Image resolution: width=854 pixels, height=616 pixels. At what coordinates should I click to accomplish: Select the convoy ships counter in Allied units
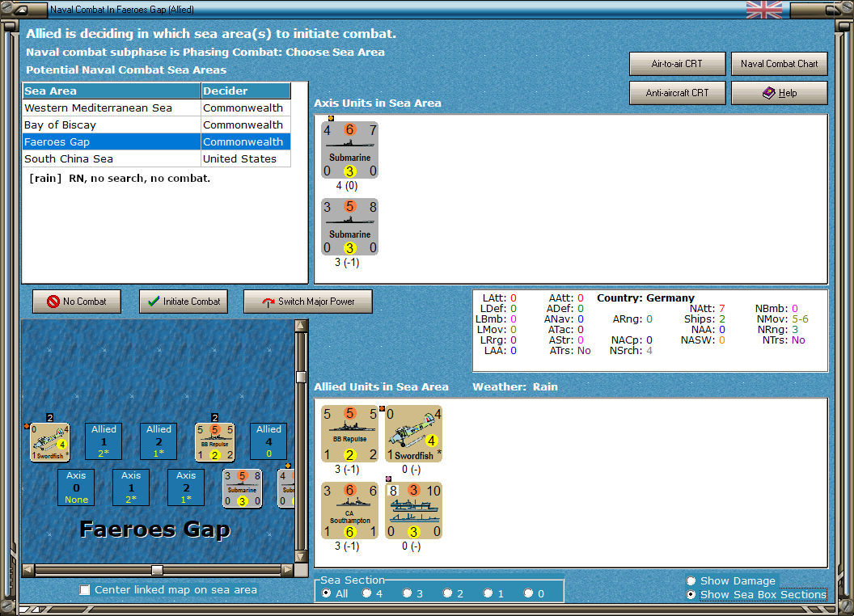click(413, 510)
